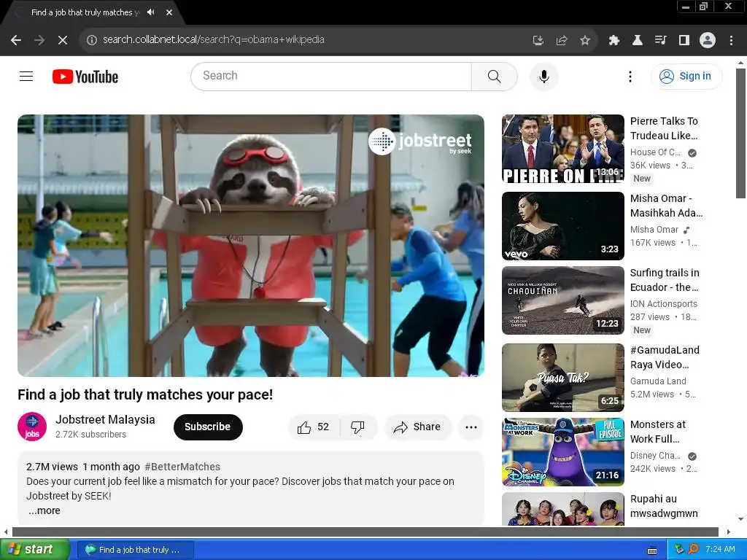Image resolution: width=747 pixels, height=560 pixels.
Task: Open the Gamuda Land channel name
Action: point(659,381)
